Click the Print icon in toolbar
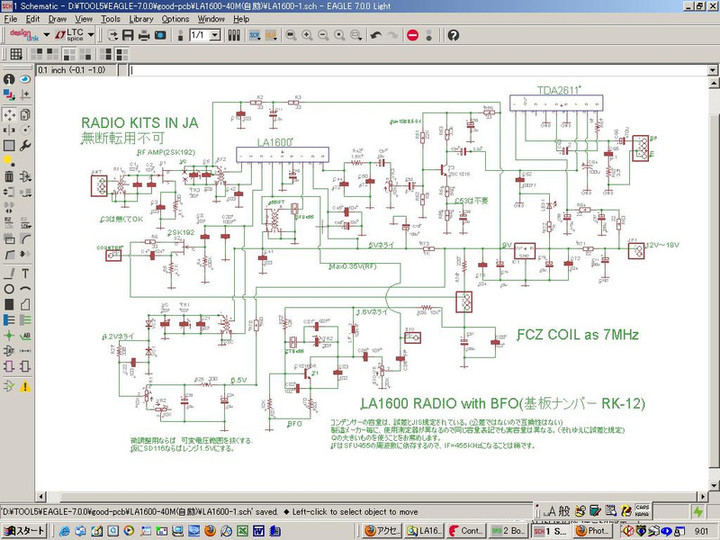This screenshot has height=540, width=720. (x=144, y=35)
